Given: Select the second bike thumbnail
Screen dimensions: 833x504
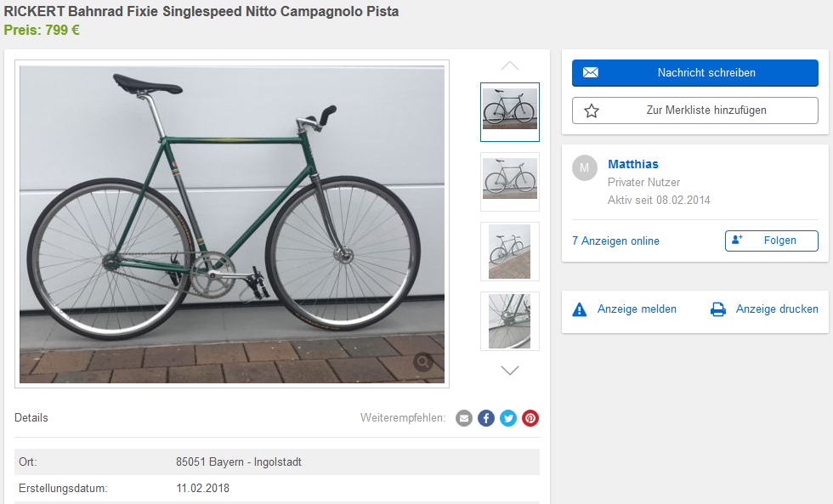Looking at the screenshot, I should [x=510, y=181].
